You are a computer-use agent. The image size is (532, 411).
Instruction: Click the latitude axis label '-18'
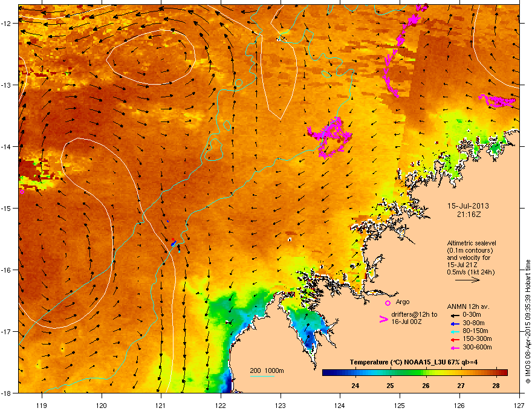(x=5, y=393)
